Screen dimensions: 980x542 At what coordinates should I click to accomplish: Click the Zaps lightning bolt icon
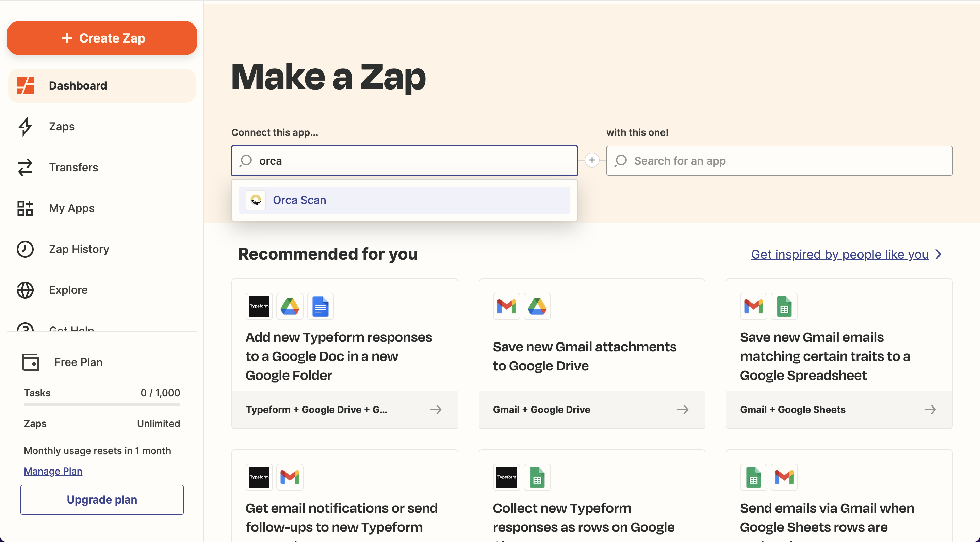pos(25,126)
